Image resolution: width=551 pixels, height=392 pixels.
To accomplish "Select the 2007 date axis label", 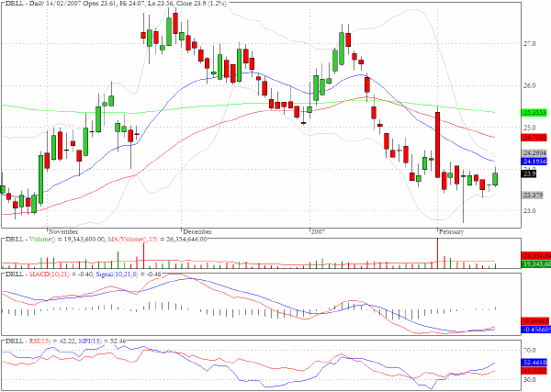I will pos(318,232).
